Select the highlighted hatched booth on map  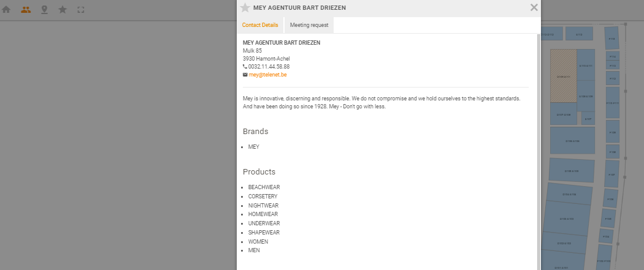(564, 76)
